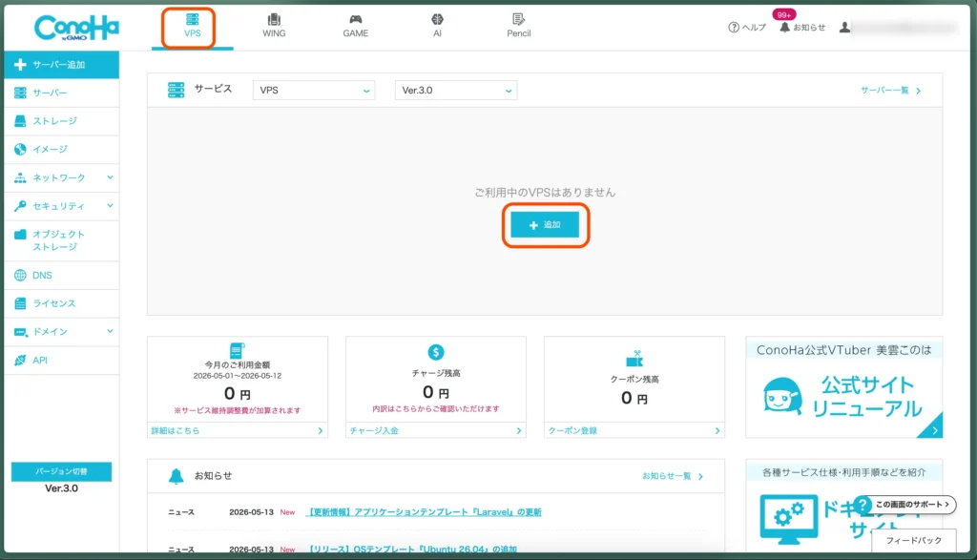Open the ヘルプ help link
The image size is (977, 560).
pyautogui.click(x=747, y=28)
